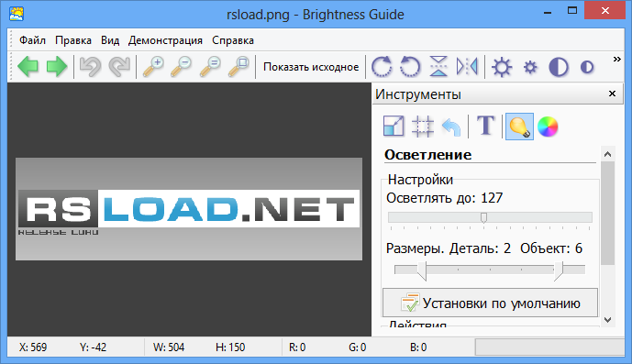632x364 pixels.
Task: Open the color wheel tool
Action: 548,127
